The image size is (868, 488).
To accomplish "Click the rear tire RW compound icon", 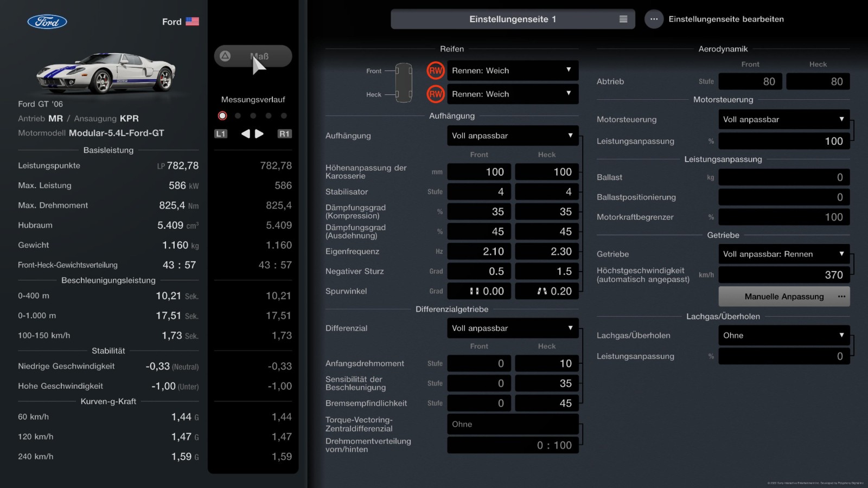I will [x=435, y=94].
